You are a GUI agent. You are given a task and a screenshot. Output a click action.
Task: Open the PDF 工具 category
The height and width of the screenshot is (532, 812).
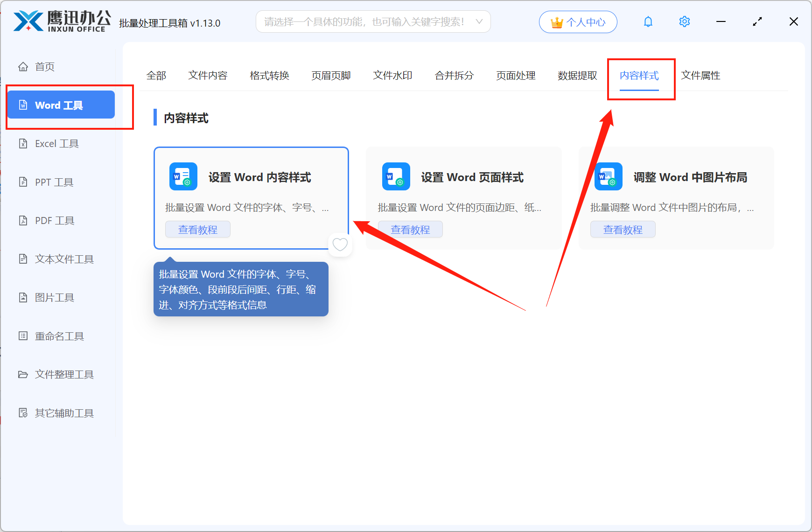click(53, 220)
